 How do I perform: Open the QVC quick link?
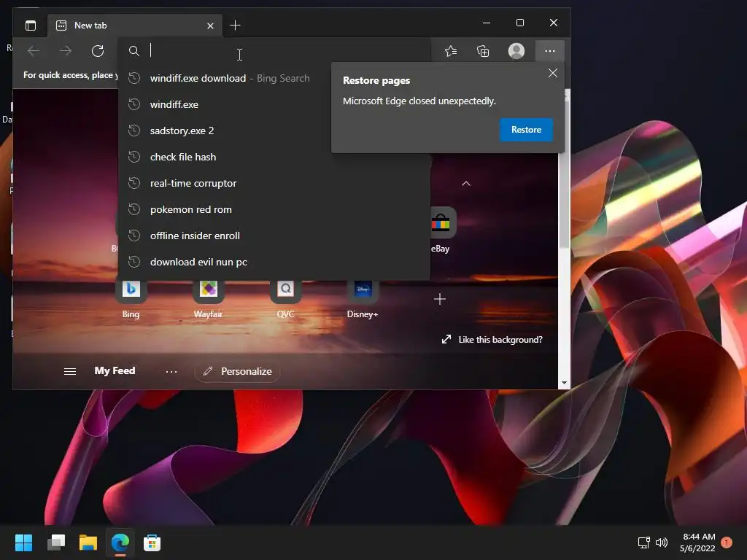(285, 299)
